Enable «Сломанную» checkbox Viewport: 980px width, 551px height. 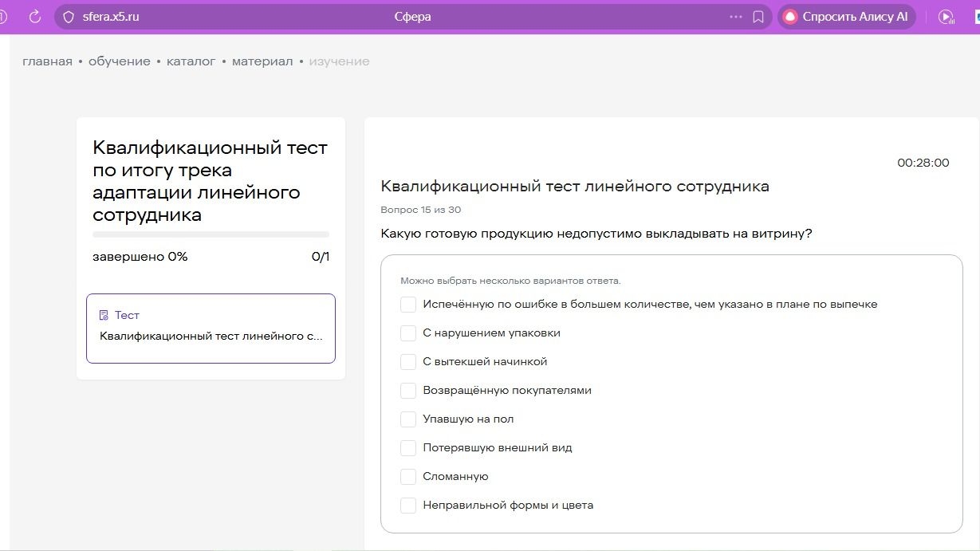click(x=408, y=476)
